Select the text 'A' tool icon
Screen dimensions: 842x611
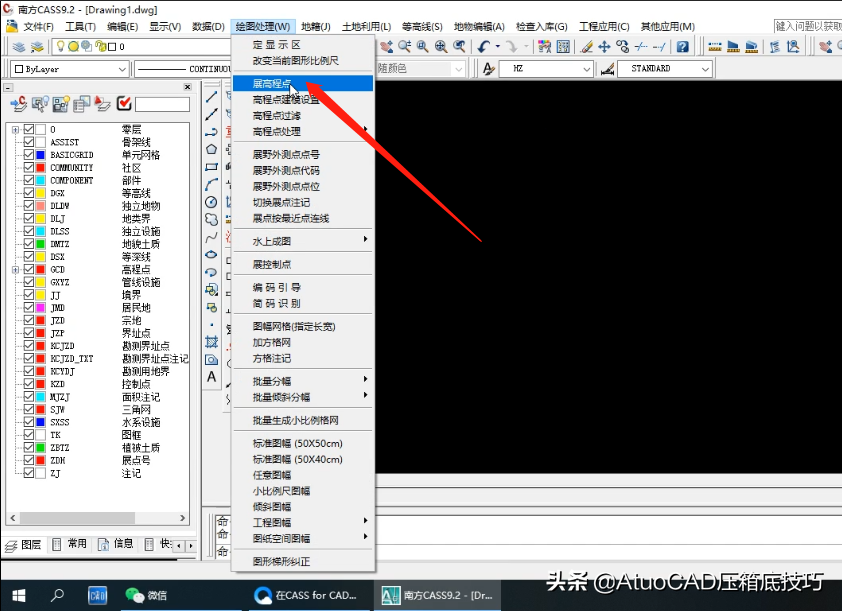(x=212, y=377)
